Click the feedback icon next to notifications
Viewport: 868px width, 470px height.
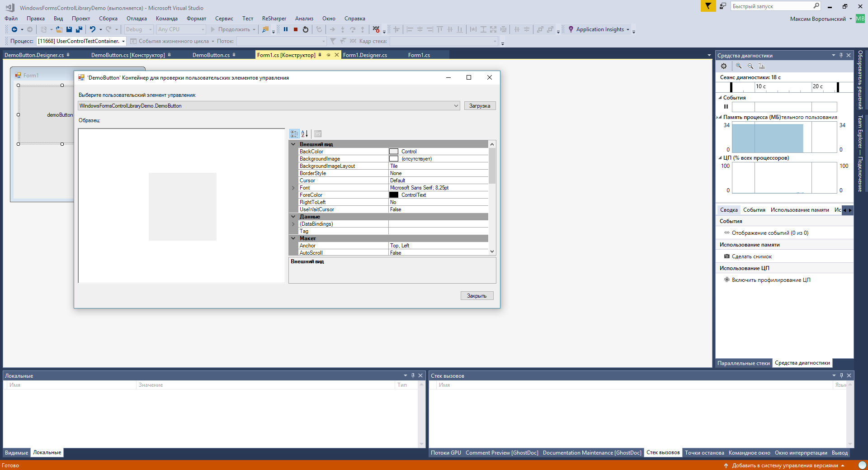click(x=723, y=6)
